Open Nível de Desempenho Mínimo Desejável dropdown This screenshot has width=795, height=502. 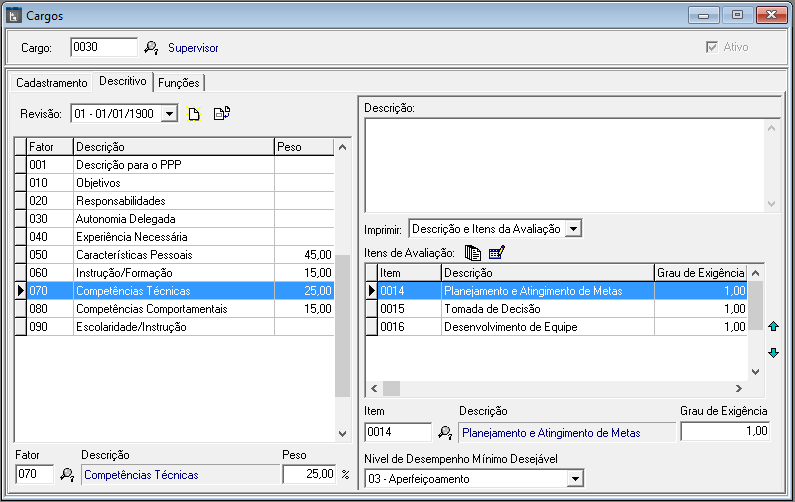[x=575, y=479]
